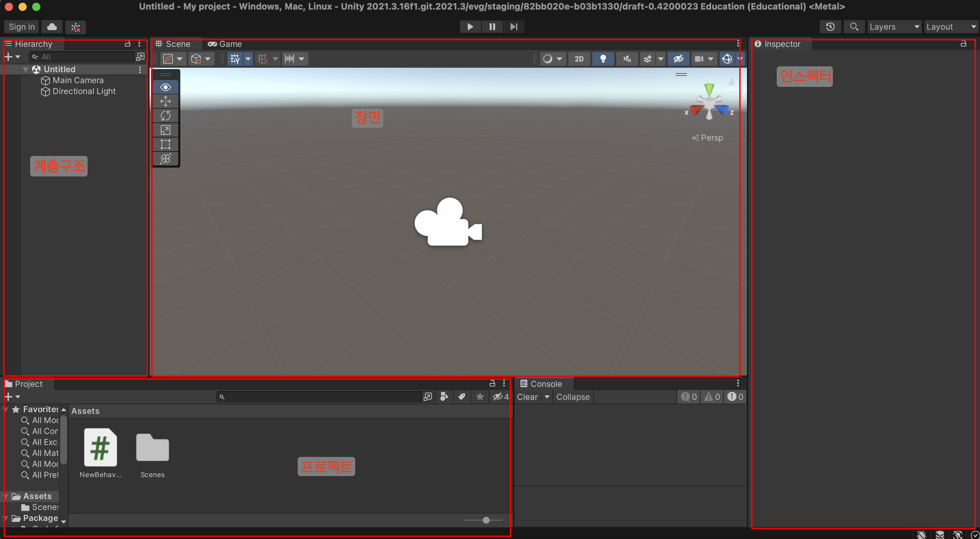The height and width of the screenshot is (539, 980).
Task: Collapse the Untitled scene in the Hierarchy
Action: (25, 69)
